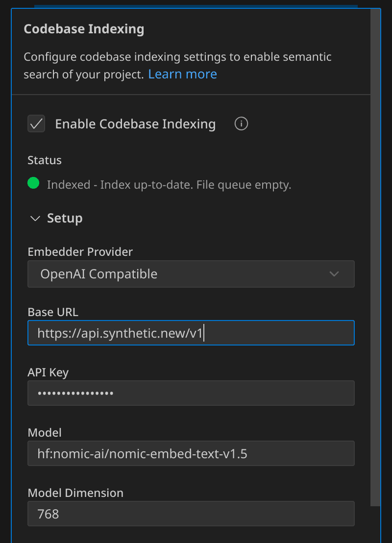The height and width of the screenshot is (543, 392).
Task: Click the Model Dimension field showing 768
Action: point(191,514)
